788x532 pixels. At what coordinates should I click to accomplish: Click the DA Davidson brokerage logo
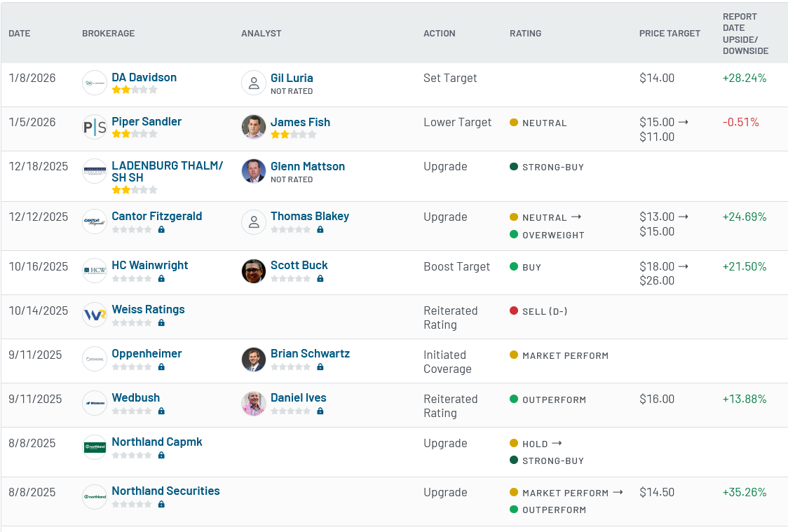click(95, 83)
